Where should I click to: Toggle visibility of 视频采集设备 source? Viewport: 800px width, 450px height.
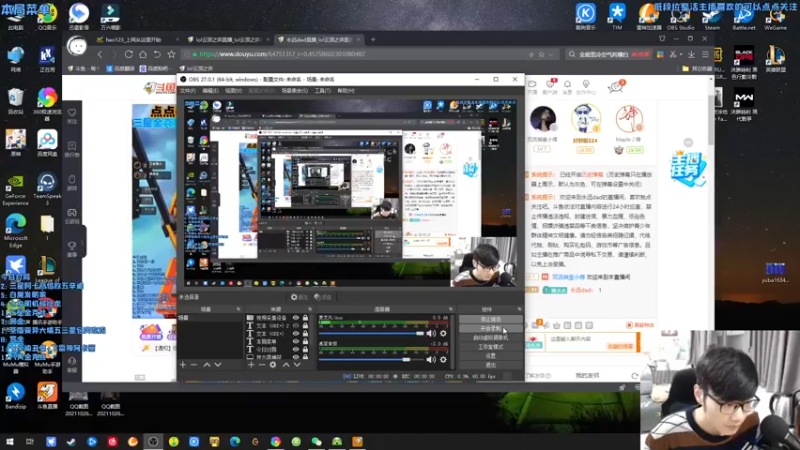295,317
